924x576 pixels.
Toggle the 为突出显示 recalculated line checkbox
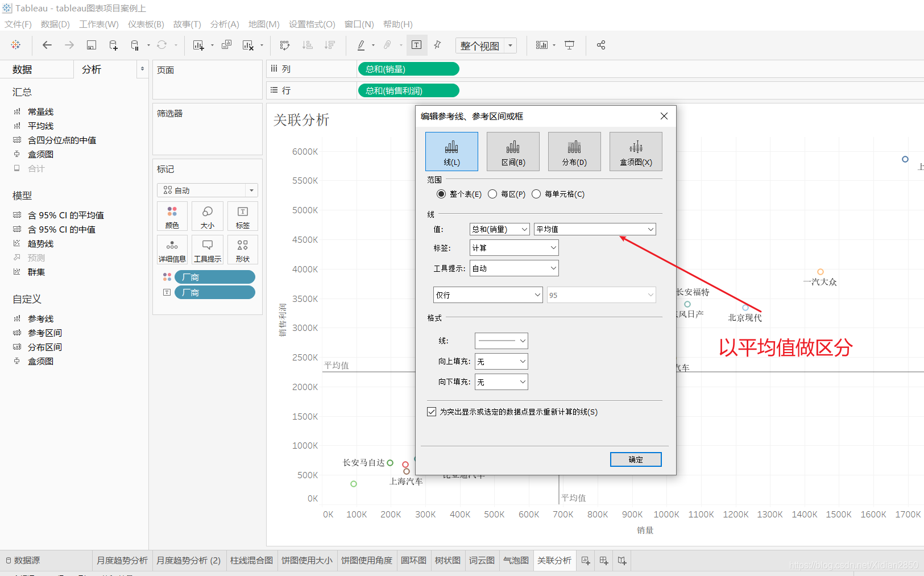pyautogui.click(x=432, y=412)
